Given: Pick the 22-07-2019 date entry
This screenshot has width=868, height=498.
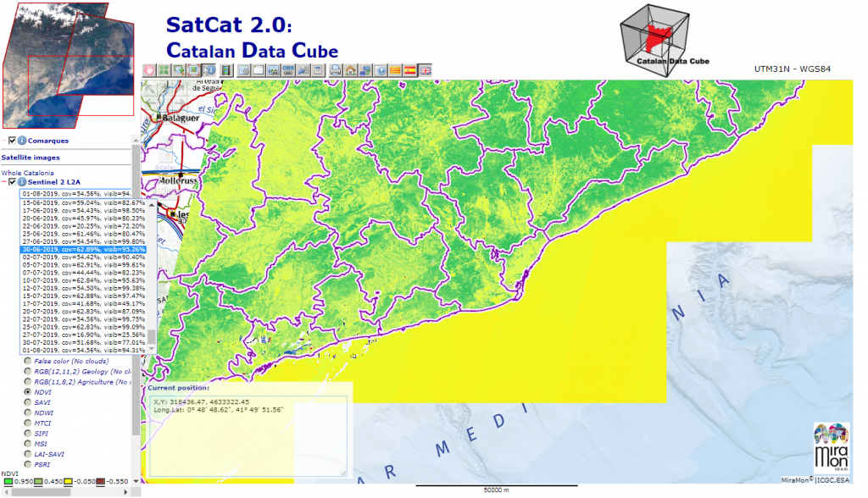Looking at the screenshot, I should (84, 319).
